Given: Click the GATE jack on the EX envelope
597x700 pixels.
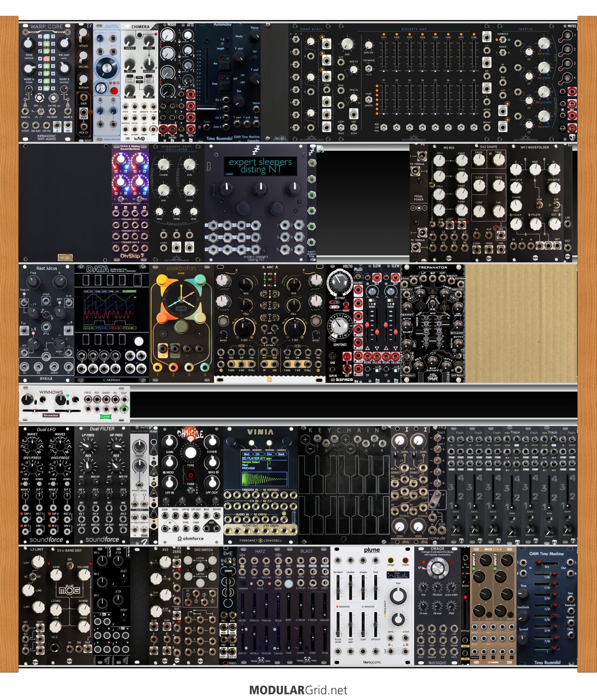Looking at the screenshot, I should [84, 97].
